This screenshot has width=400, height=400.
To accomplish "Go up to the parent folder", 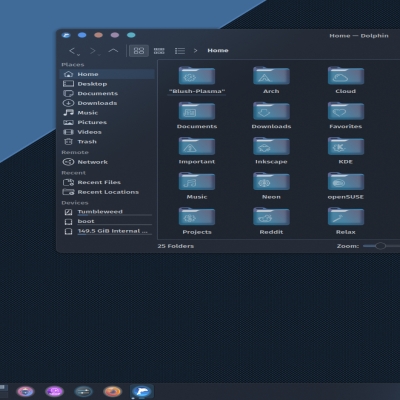I will [113, 51].
